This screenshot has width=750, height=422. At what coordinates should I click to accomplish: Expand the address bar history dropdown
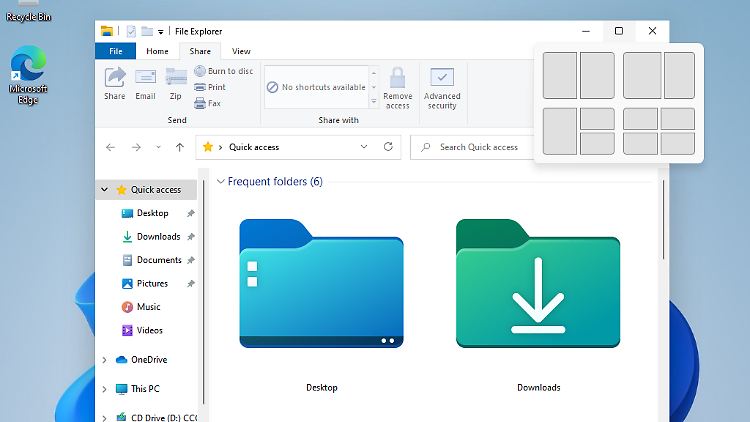(x=364, y=147)
